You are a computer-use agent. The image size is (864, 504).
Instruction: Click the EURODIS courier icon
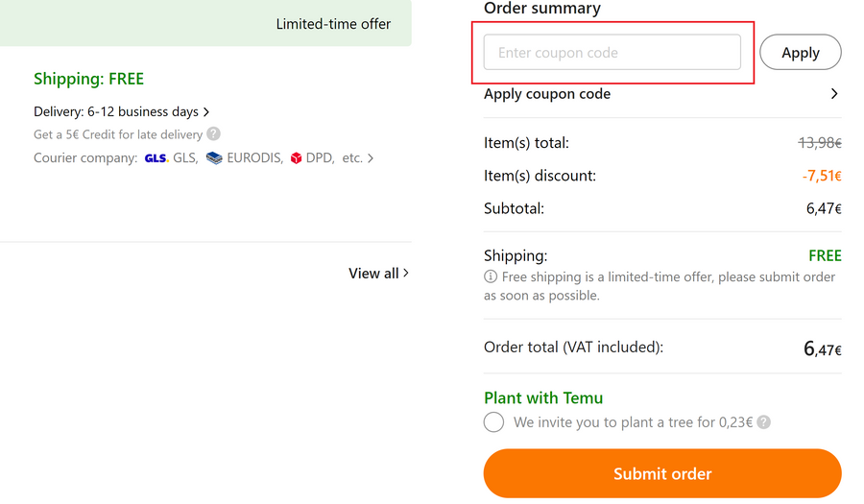(x=214, y=158)
